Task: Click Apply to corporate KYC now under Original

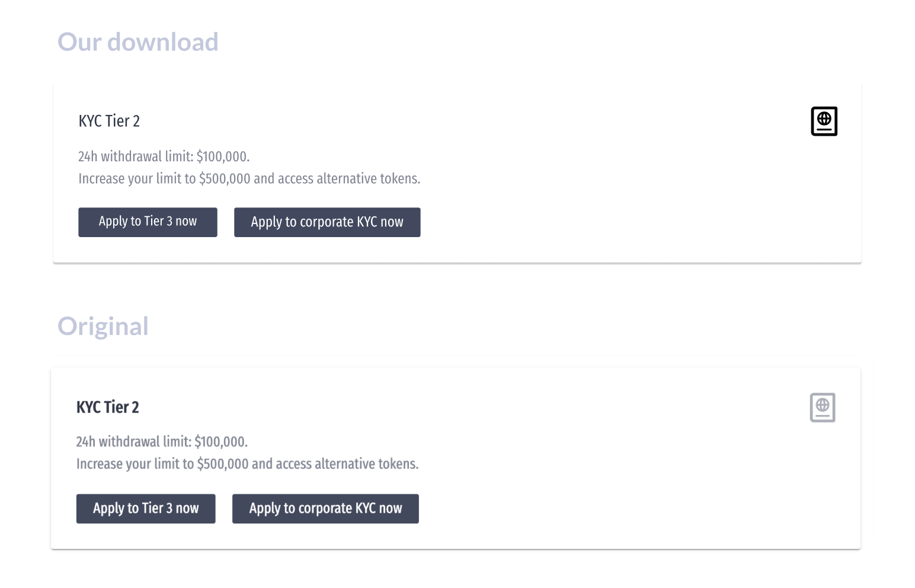Action: (x=325, y=509)
